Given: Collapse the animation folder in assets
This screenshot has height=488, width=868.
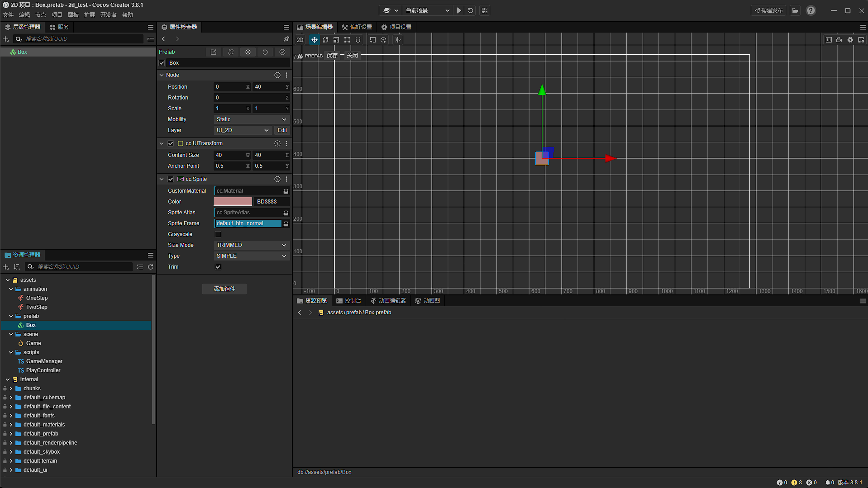Looking at the screenshot, I should coord(11,289).
